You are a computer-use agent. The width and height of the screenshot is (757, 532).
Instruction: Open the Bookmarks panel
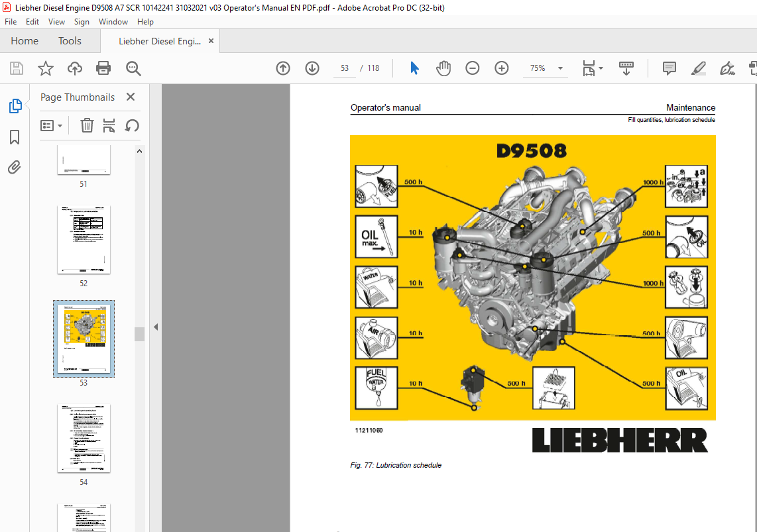click(x=15, y=137)
